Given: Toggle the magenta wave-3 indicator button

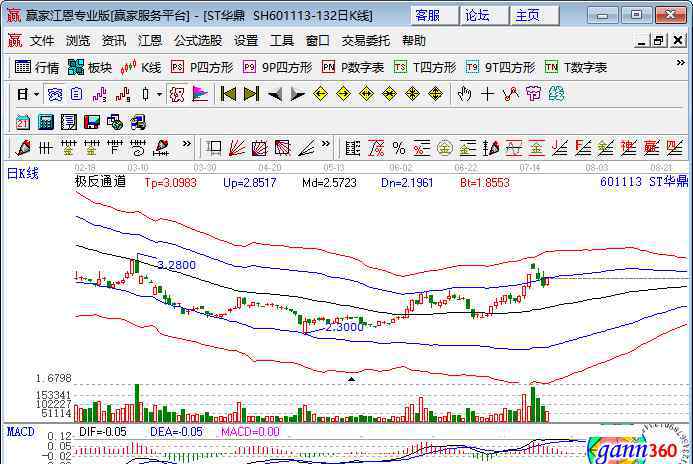Looking at the screenshot, I should (99, 94).
